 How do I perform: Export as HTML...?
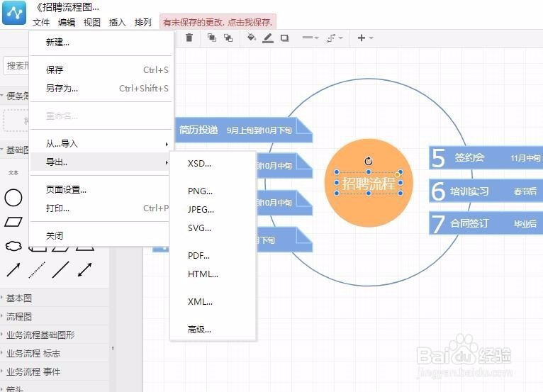click(x=213, y=274)
